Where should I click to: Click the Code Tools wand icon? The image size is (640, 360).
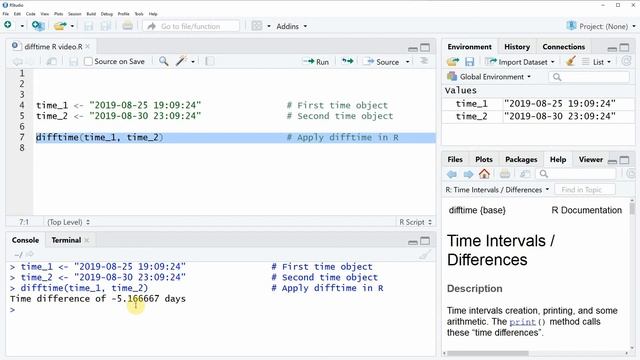point(181,61)
